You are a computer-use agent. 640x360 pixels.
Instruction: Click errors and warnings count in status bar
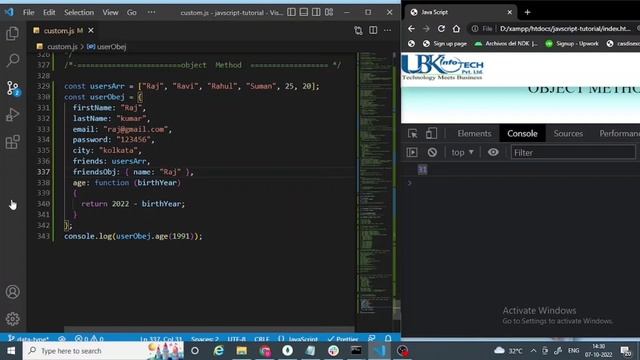89,339
